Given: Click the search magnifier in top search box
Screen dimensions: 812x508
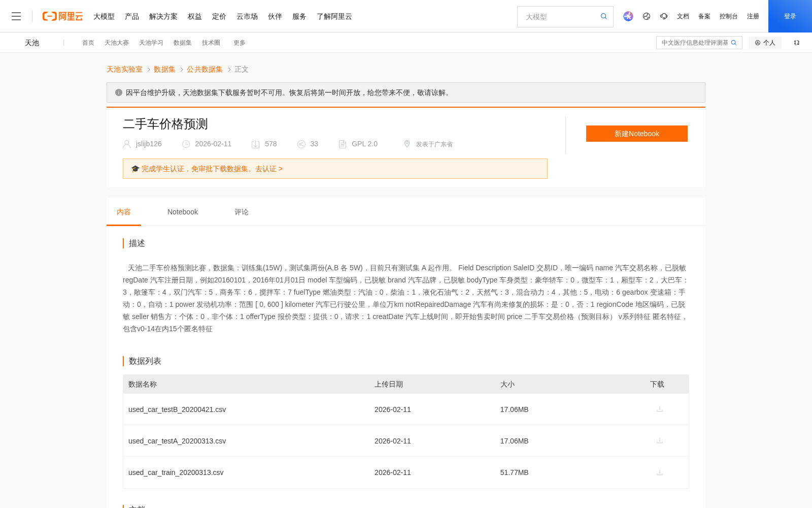Looking at the screenshot, I should pos(604,16).
